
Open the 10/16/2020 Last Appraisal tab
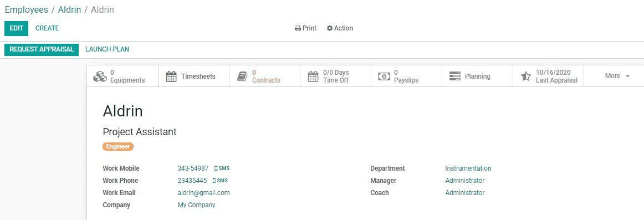[x=549, y=76]
